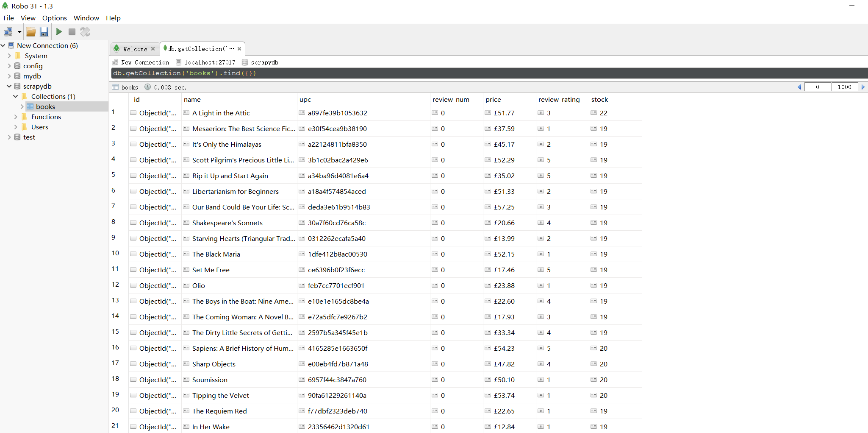The height and width of the screenshot is (433, 868).
Task: Expand the Functions folder
Action: (16, 117)
